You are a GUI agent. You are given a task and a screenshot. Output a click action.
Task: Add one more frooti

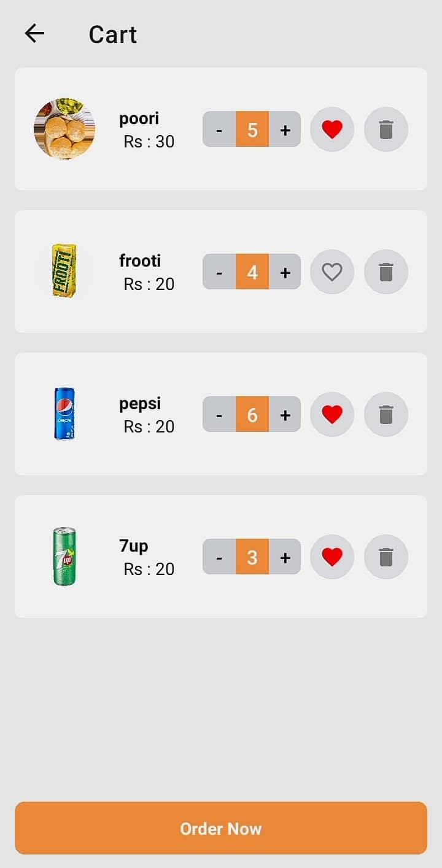(285, 272)
